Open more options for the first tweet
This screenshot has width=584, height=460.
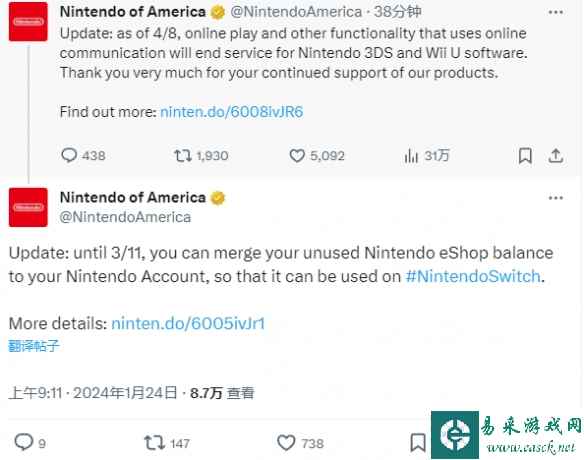coord(556,13)
